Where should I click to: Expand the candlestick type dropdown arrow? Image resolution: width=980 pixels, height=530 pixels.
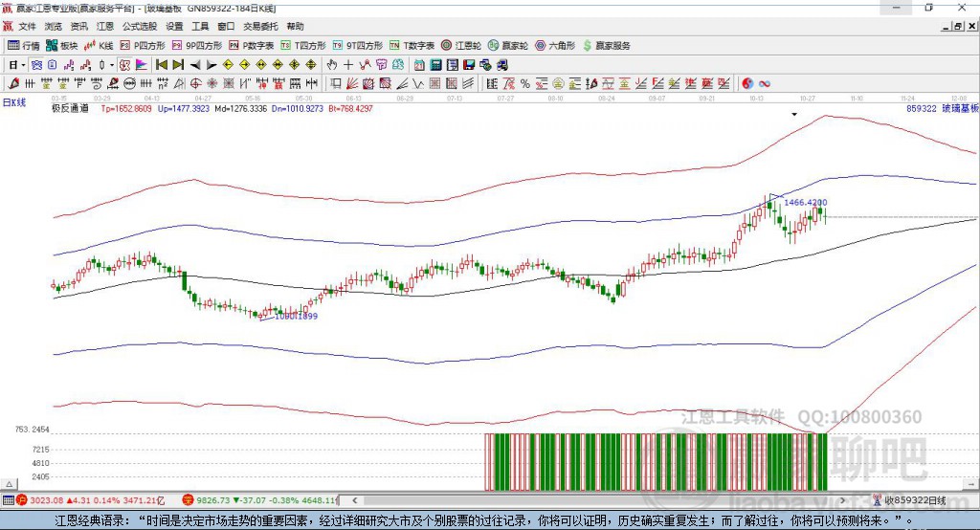click(x=112, y=64)
